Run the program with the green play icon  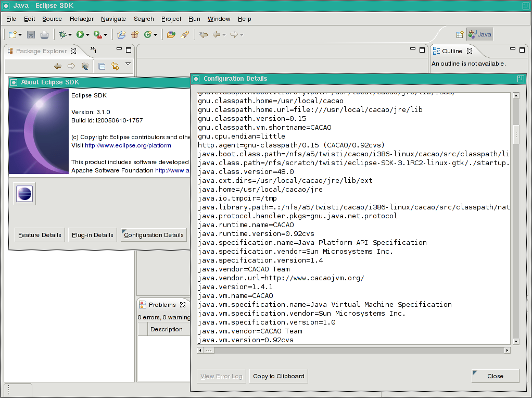click(x=80, y=34)
